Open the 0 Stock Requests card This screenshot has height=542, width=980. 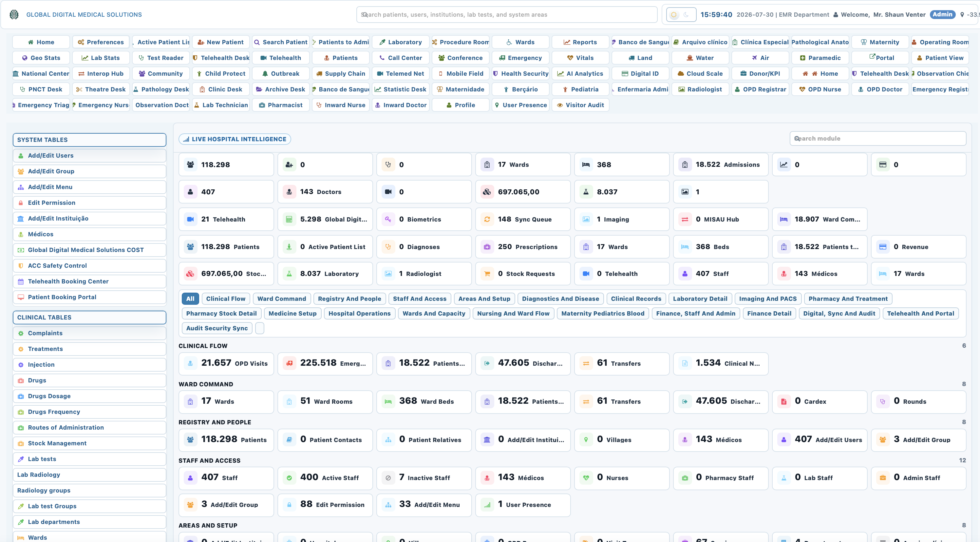(523, 274)
